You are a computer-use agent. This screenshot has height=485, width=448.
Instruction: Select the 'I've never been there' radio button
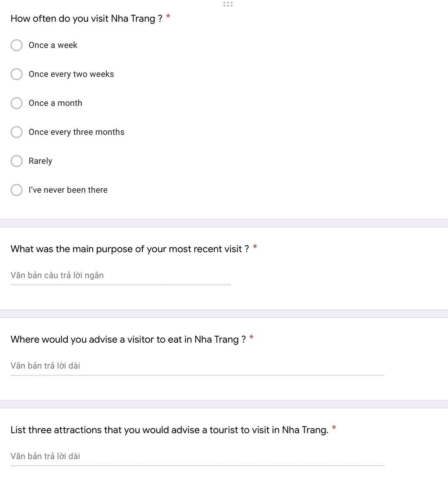pos(16,190)
